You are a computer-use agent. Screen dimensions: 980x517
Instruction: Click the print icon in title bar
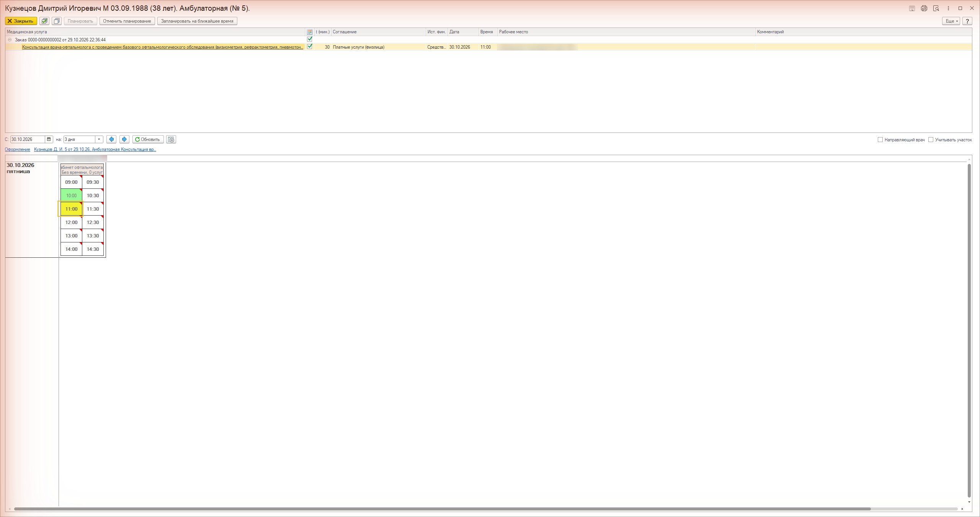pyautogui.click(x=924, y=8)
